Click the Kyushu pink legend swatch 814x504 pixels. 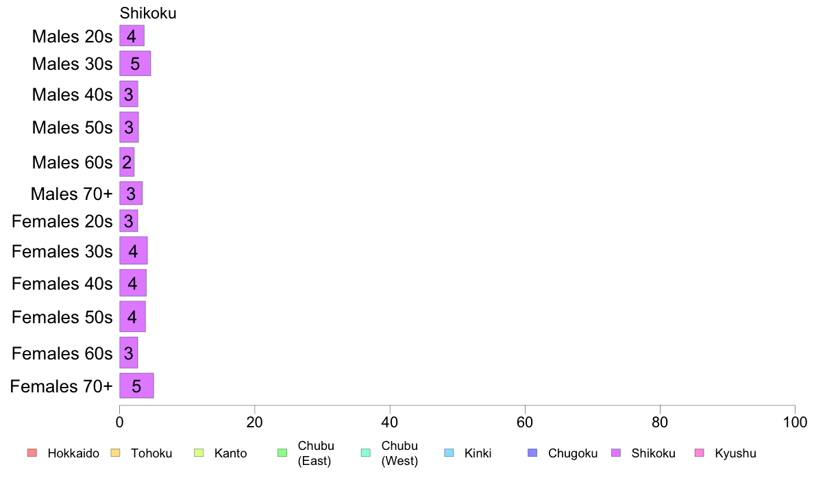pyautogui.click(x=700, y=453)
